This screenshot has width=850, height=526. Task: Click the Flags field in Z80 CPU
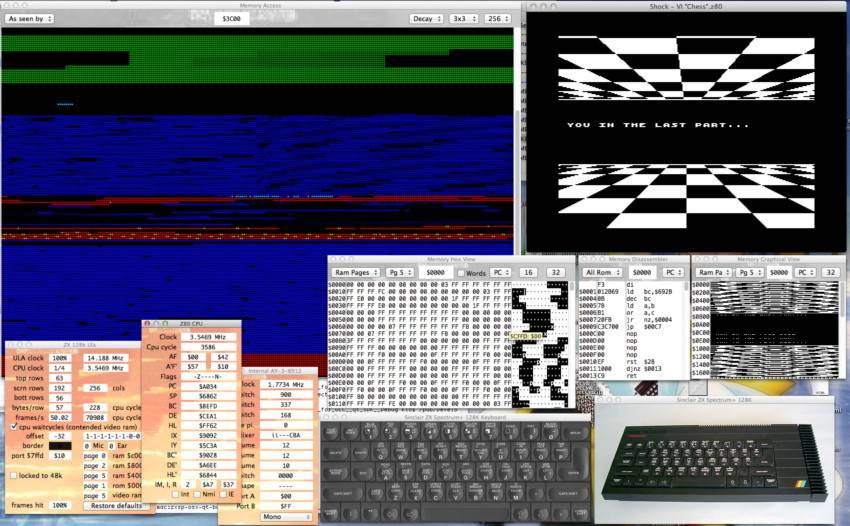[x=208, y=376]
